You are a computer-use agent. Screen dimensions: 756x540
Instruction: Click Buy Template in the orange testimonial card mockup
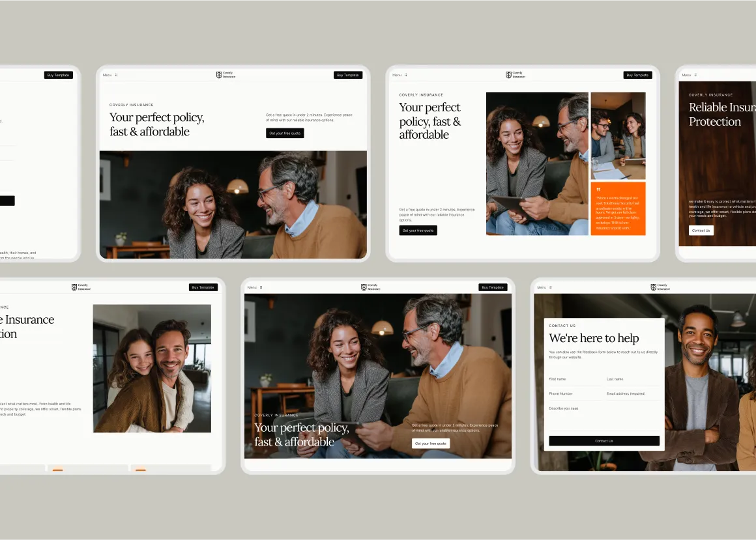637,75
